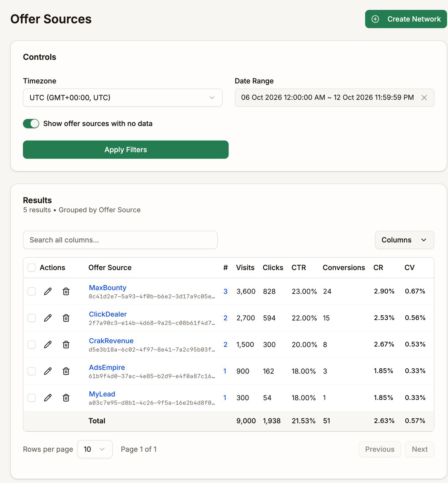448x483 pixels.
Task: Delete the MyLead offer source
Action: tap(66, 398)
